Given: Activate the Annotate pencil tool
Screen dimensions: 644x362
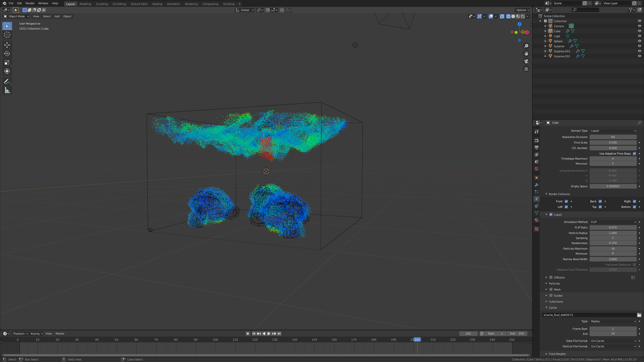Looking at the screenshot, I should (7, 81).
